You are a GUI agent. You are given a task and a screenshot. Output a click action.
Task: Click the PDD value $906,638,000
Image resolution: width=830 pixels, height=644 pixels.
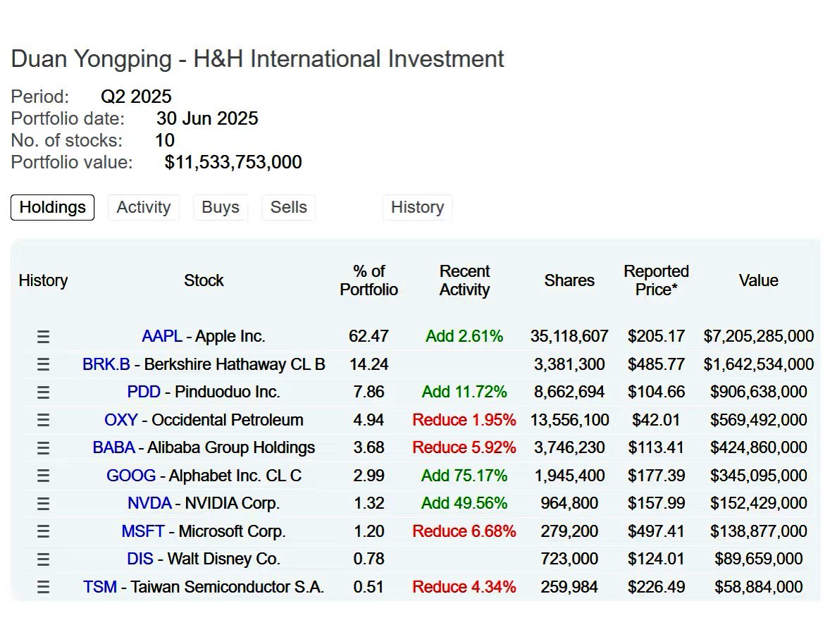tap(759, 392)
